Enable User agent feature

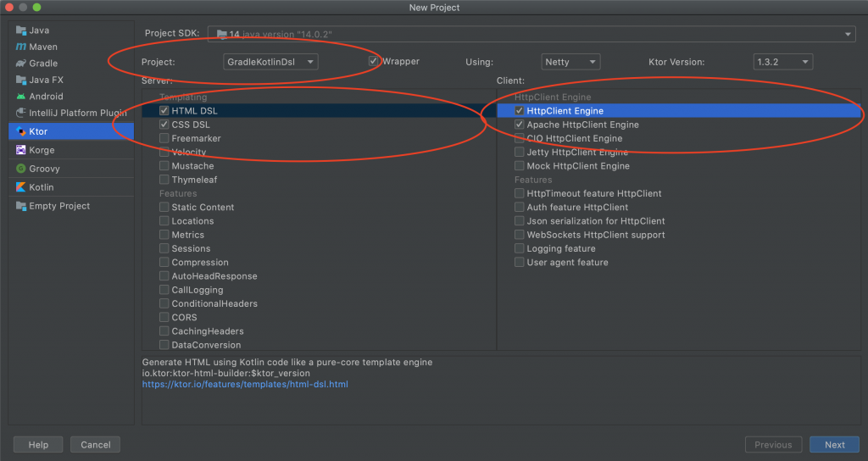click(520, 263)
